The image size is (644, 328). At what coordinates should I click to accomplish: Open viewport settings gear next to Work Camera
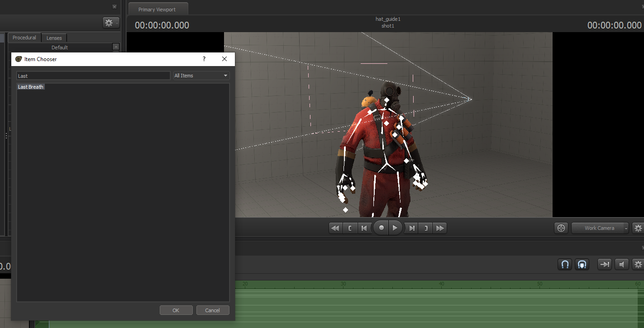tap(638, 228)
